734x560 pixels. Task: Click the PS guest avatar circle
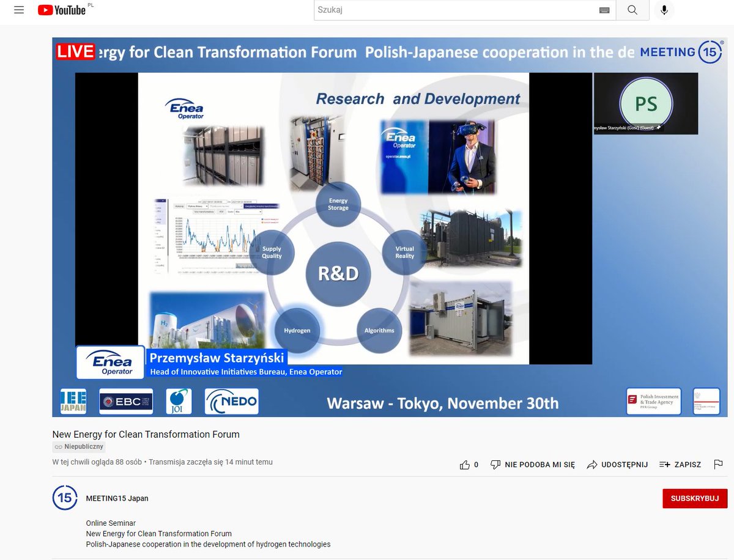point(646,104)
